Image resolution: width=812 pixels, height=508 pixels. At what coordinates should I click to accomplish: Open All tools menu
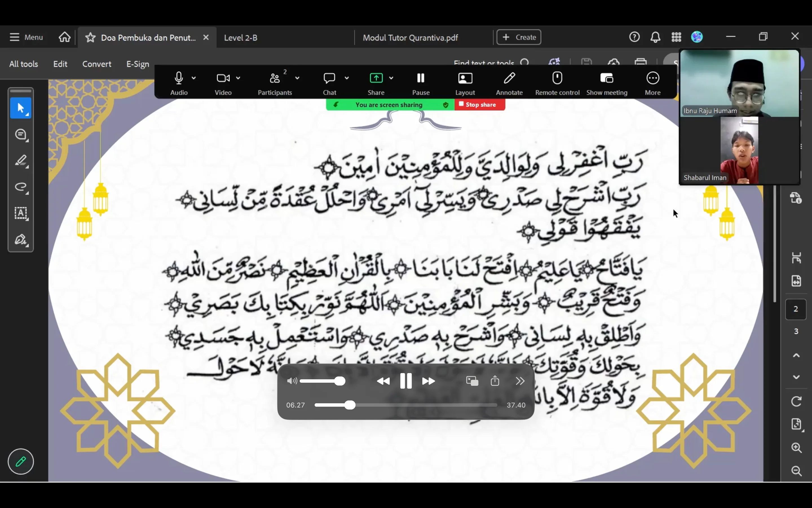[x=23, y=64]
